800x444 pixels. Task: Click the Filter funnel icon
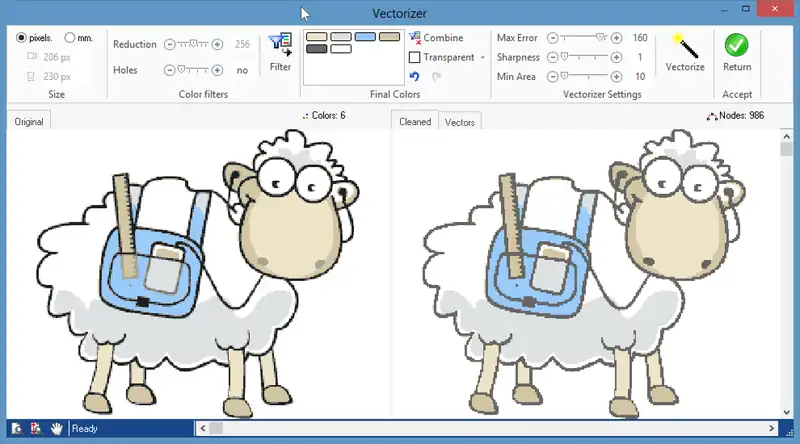pyautogui.click(x=280, y=46)
